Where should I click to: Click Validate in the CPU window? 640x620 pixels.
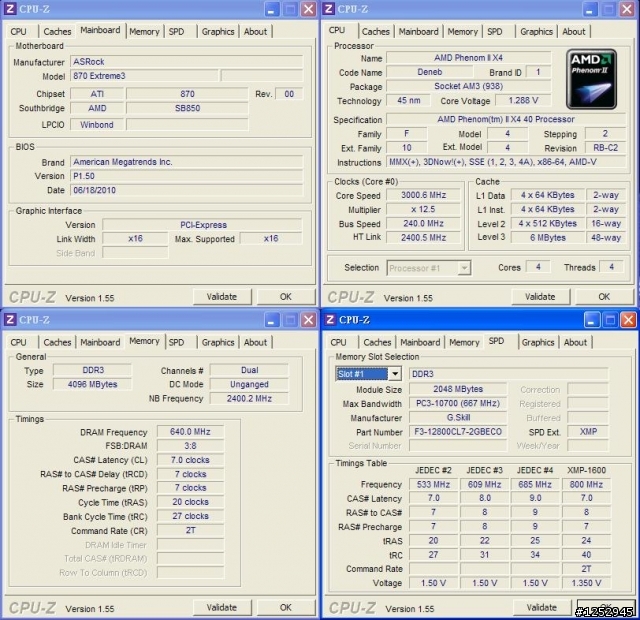pyautogui.click(x=540, y=297)
